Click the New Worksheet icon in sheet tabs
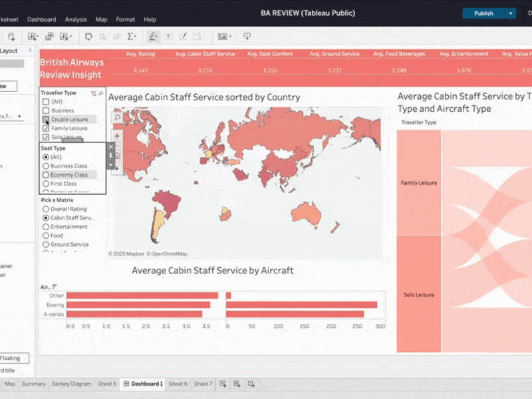This screenshot has width=532, height=399. click(x=223, y=384)
